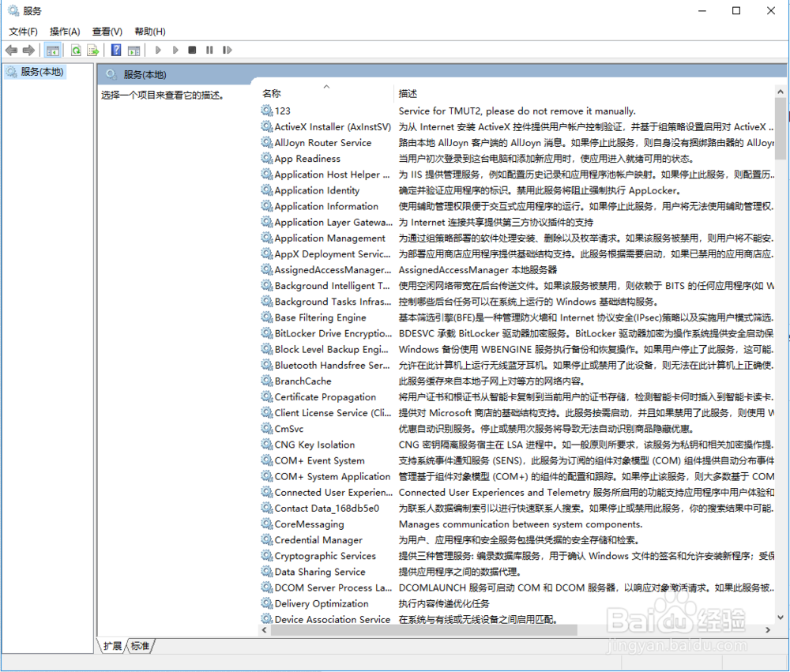The width and height of the screenshot is (790, 672).
Task: Click the Export List toolbar icon
Action: coord(92,50)
